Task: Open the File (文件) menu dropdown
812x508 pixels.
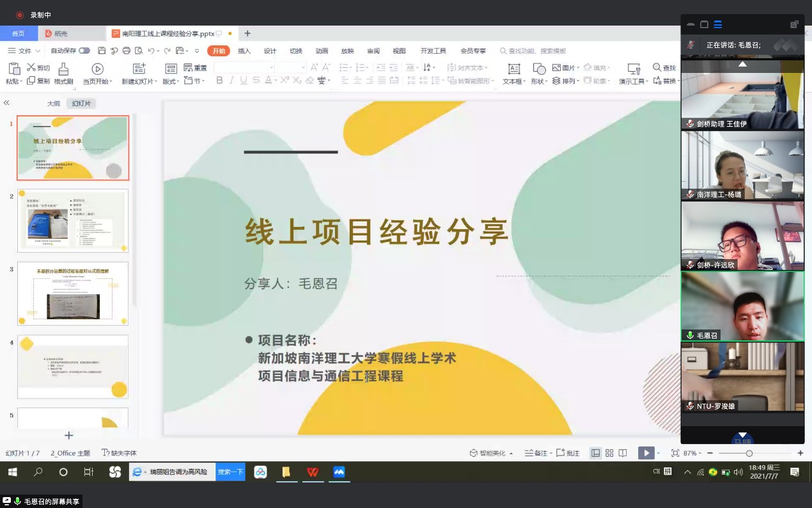Action: 24,51
